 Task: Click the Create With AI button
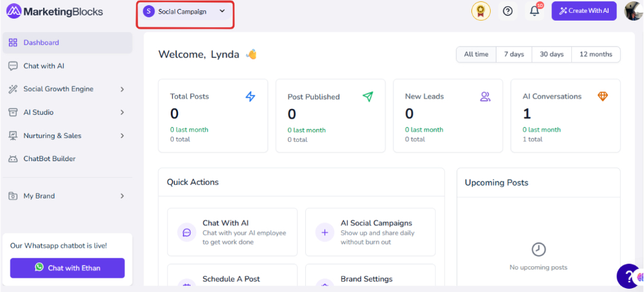(584, 11)
